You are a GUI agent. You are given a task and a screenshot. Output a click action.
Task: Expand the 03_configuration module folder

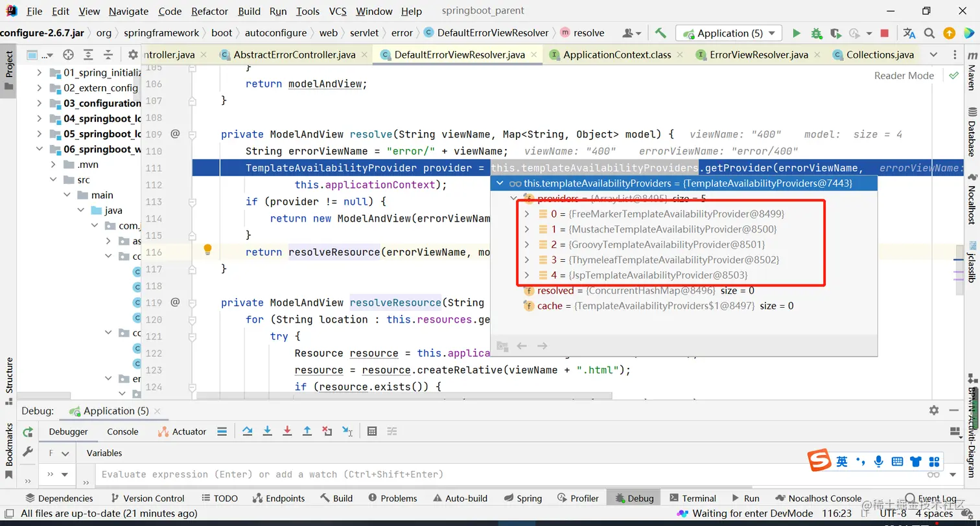pos(40,104)
